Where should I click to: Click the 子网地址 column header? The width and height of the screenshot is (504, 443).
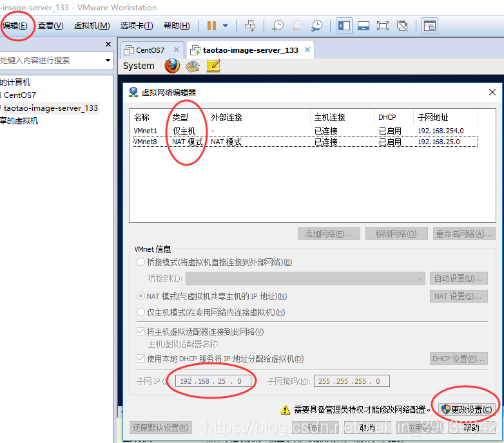tap(445, 117)
